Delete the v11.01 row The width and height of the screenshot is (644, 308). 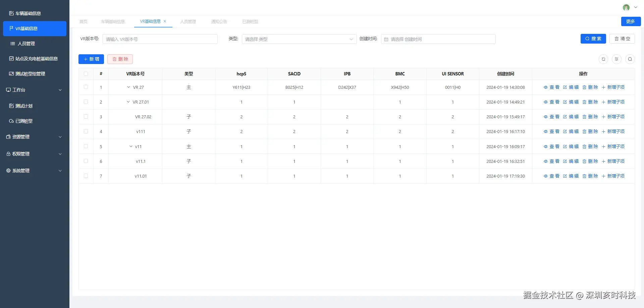click(590, 176)
